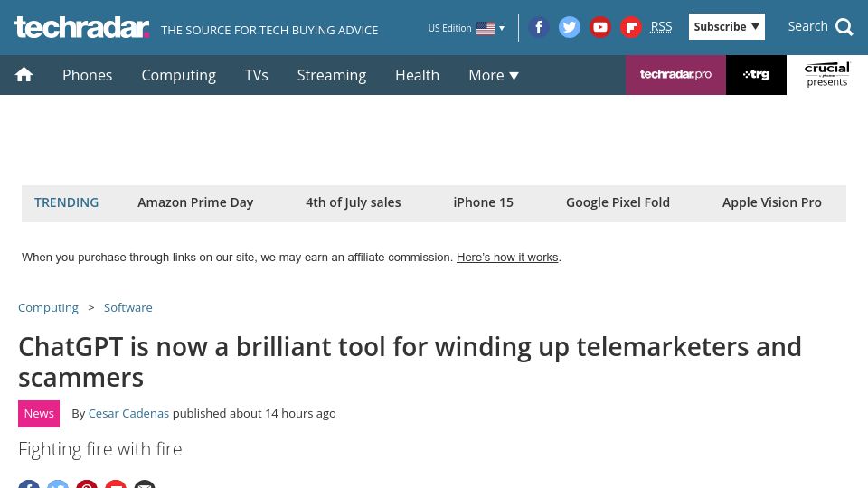
Task: Open TechRadar's Flipboard icon
Action: click(630, 26)
